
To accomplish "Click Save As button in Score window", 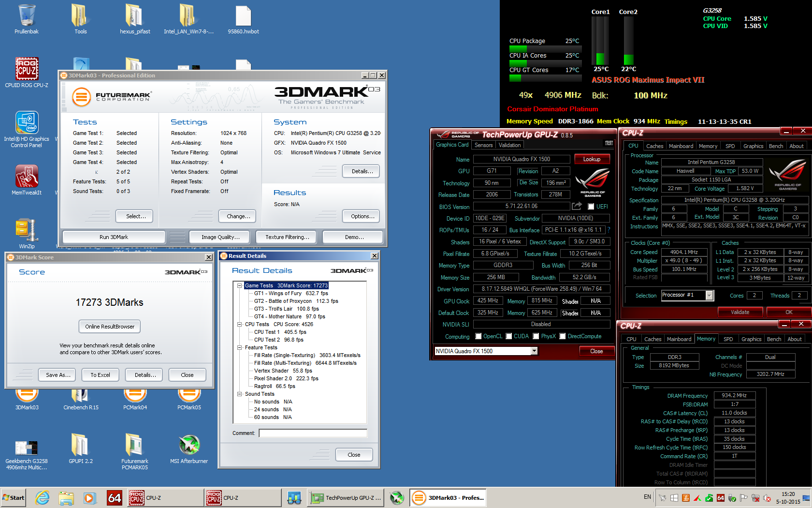I will [x=58, y=375].
